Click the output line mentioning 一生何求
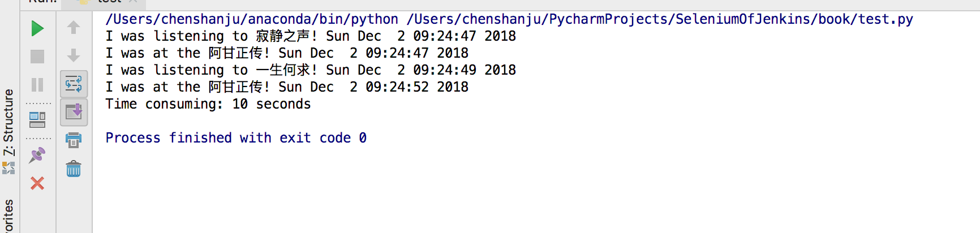Viewport: 980px width, 233px height. (311, 70)
